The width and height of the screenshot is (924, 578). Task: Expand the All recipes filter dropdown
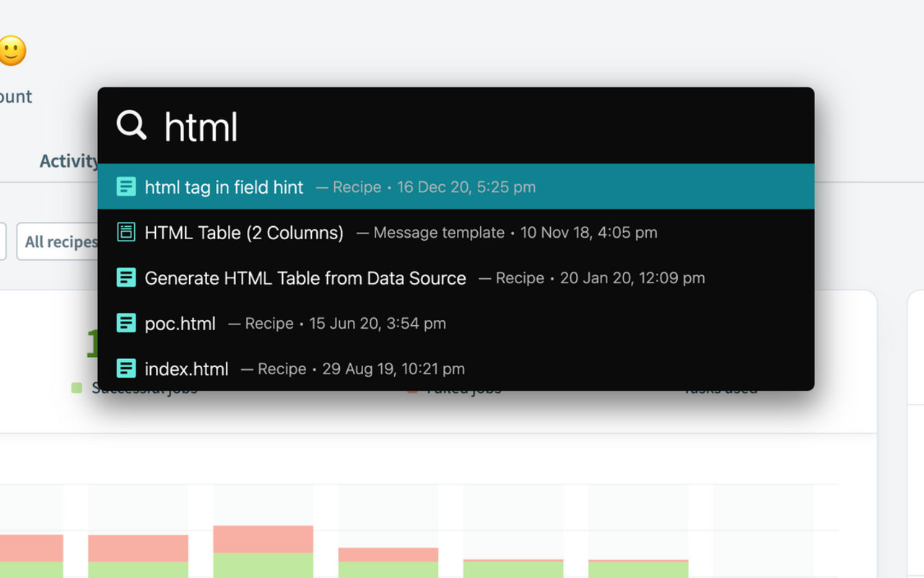point(59,242)
